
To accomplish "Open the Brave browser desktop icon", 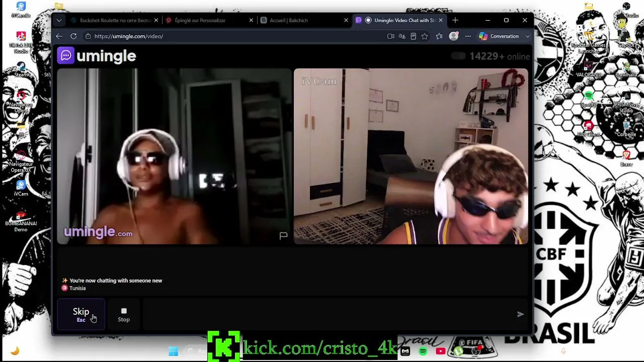I will tap(626, 159).
